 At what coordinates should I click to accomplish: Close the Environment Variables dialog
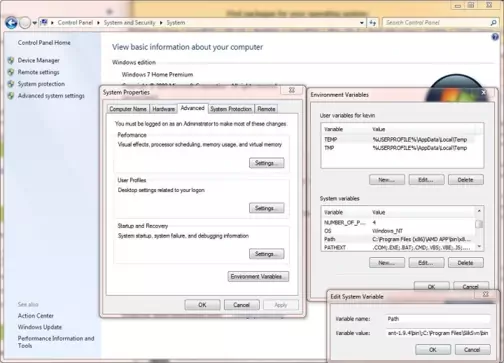click(x=484, y=92)
